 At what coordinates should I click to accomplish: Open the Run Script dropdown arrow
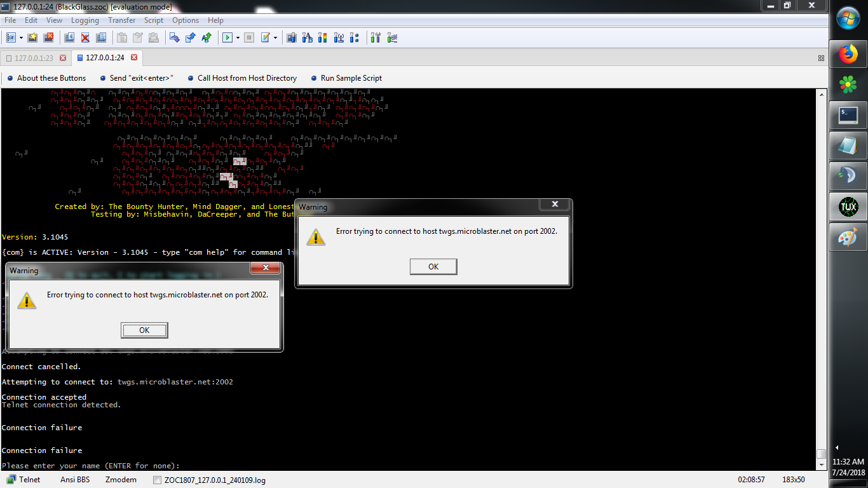tap(238, 37)
